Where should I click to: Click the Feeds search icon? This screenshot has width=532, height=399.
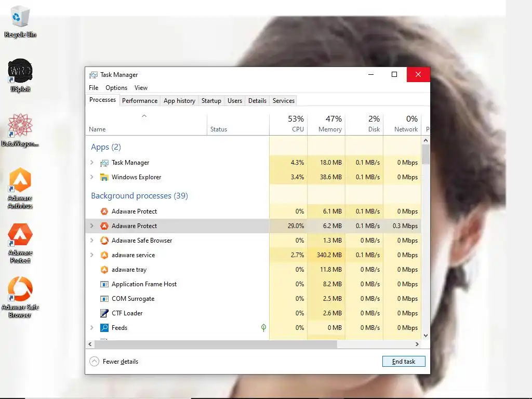104,328
